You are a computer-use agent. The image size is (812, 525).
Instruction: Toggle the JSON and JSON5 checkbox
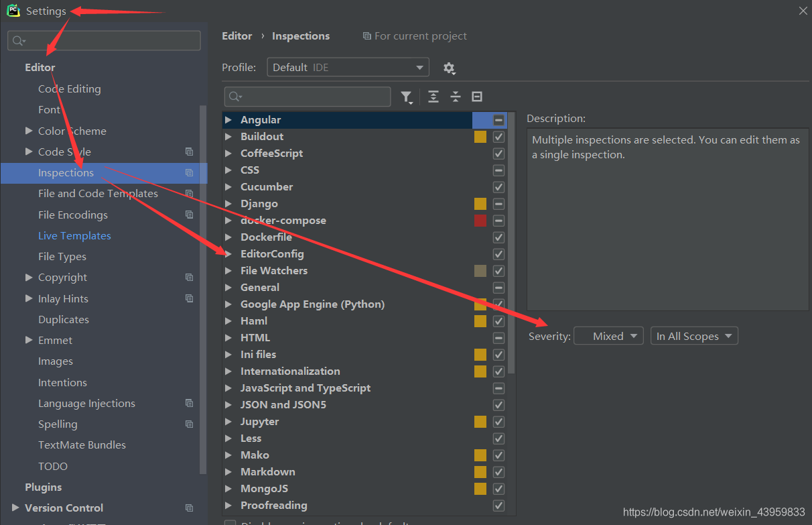tap(498, 405)
